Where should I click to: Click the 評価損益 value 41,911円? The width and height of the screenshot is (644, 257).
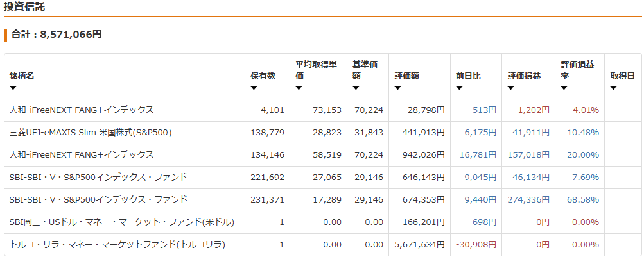pos(531,133)
